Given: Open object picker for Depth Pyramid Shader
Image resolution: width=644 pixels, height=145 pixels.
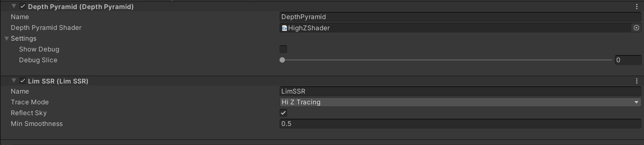Looking at the screenshot, I should (636, 28).
